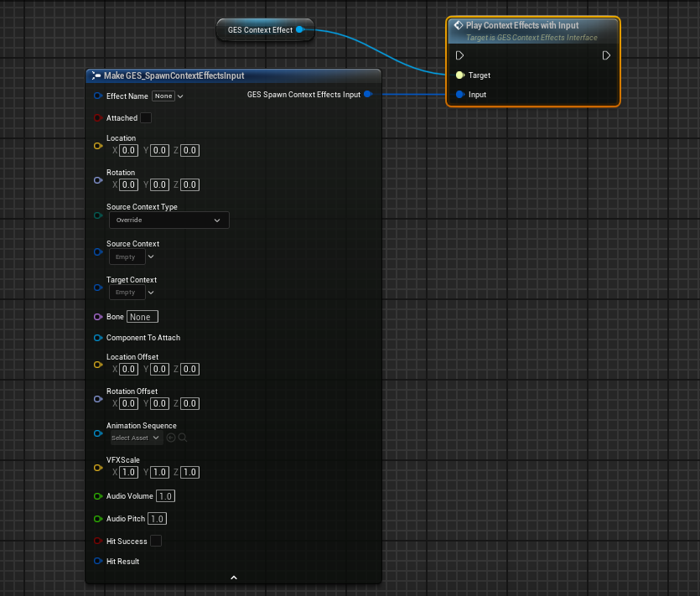Click the Hit Result input pin

coord(98,561)
